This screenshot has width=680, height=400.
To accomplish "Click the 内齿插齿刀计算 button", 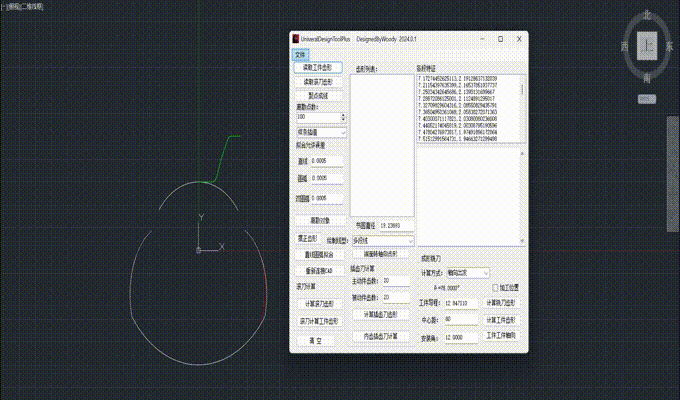I will coord(380,336).
